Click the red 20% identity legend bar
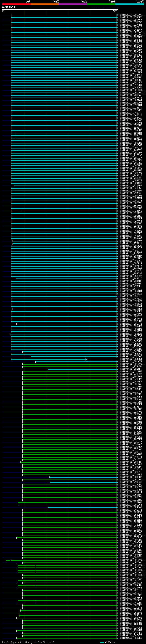This screenshot has height=644, width=146. 16,4
